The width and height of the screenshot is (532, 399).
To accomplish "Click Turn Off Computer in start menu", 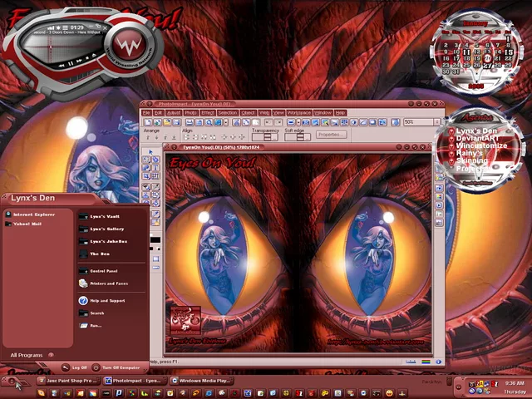I will pyautogui.click(x=116, y=367).
